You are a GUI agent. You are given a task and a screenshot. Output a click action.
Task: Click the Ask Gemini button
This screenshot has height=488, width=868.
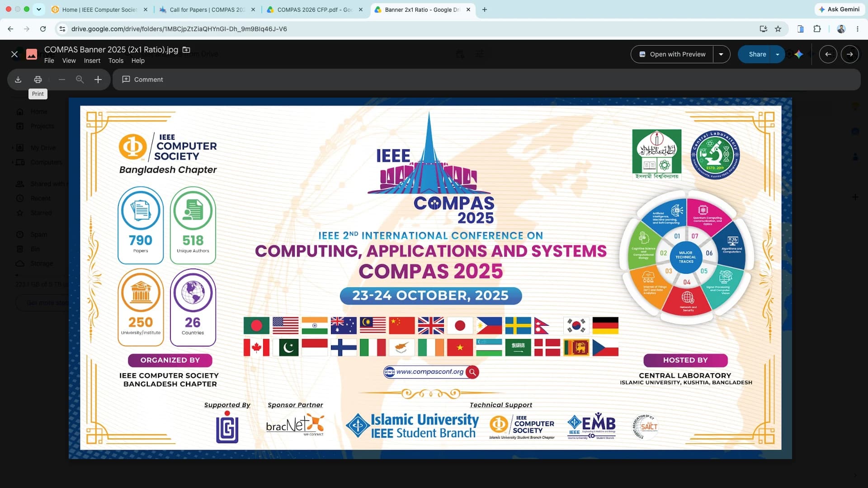(x=839, y=9)
